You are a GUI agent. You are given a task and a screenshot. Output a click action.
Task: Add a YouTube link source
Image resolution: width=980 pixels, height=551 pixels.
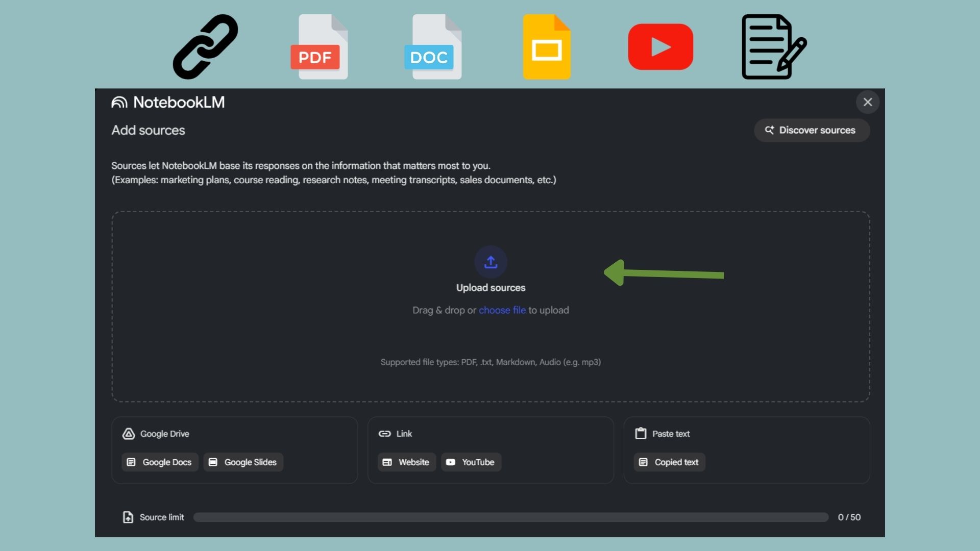click(x=471, y=462)
